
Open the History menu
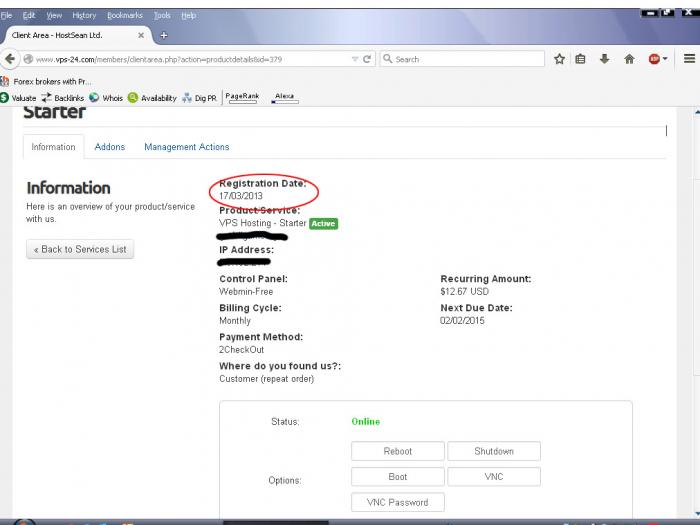(84, 15)
